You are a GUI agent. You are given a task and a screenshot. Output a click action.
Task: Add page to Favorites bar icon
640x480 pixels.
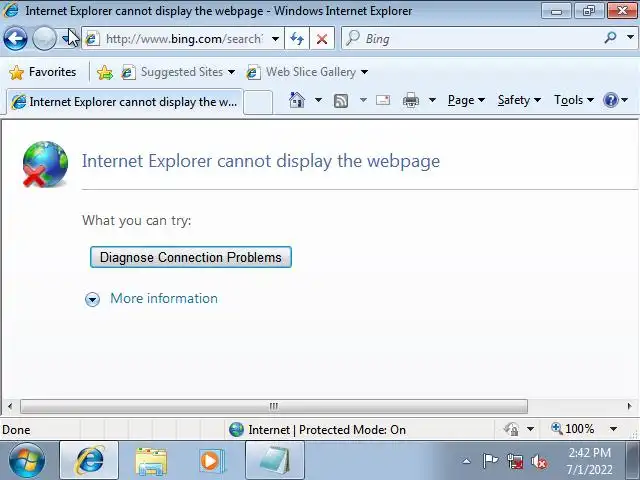pos(104,73)
